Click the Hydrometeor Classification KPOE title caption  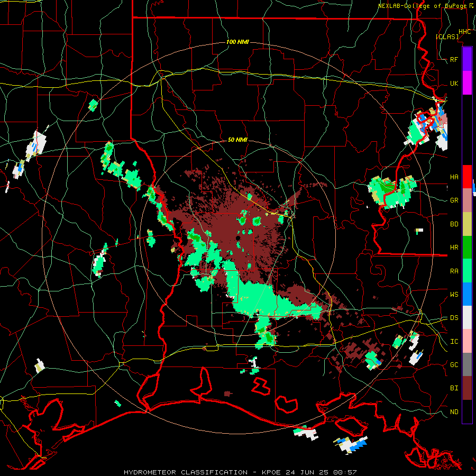(x=240, y=472)
